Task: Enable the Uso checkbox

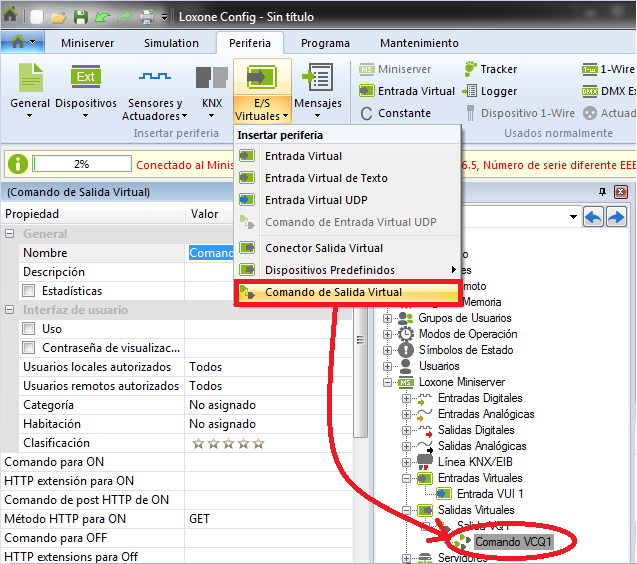Action: (28, 328)
